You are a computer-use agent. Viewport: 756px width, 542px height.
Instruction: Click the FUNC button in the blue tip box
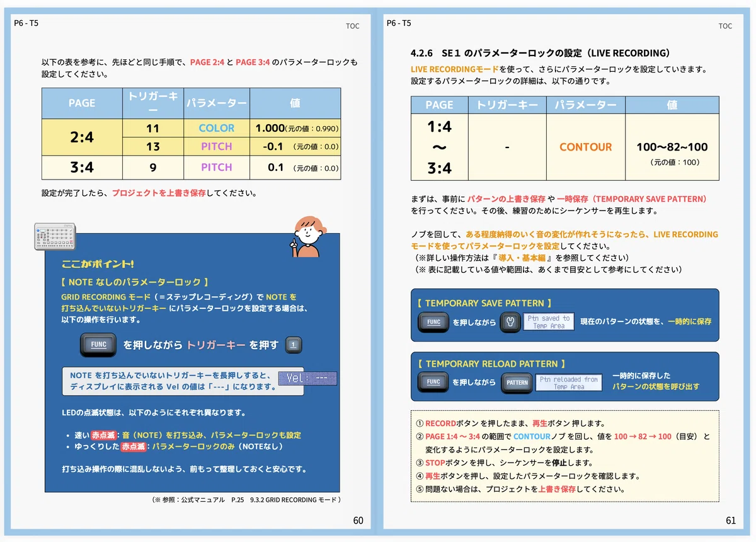[98, 345]
